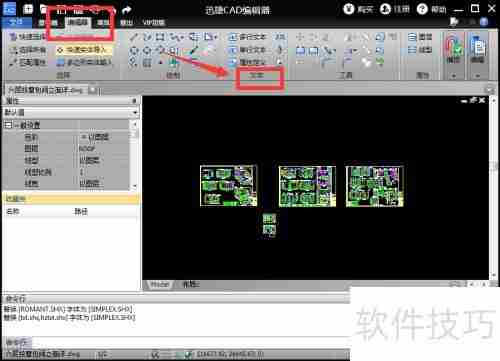Click the drawing filename in status bar
The height and width of the screenshot is (361, 500).
click(x=43, y=354)
